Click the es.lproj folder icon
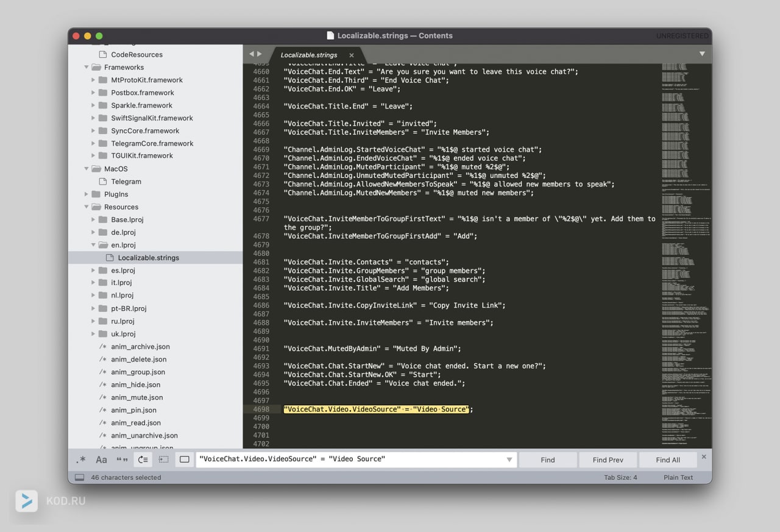Image resolution: width=780 pixels, height=532 pixels. [x=103, y=270]
